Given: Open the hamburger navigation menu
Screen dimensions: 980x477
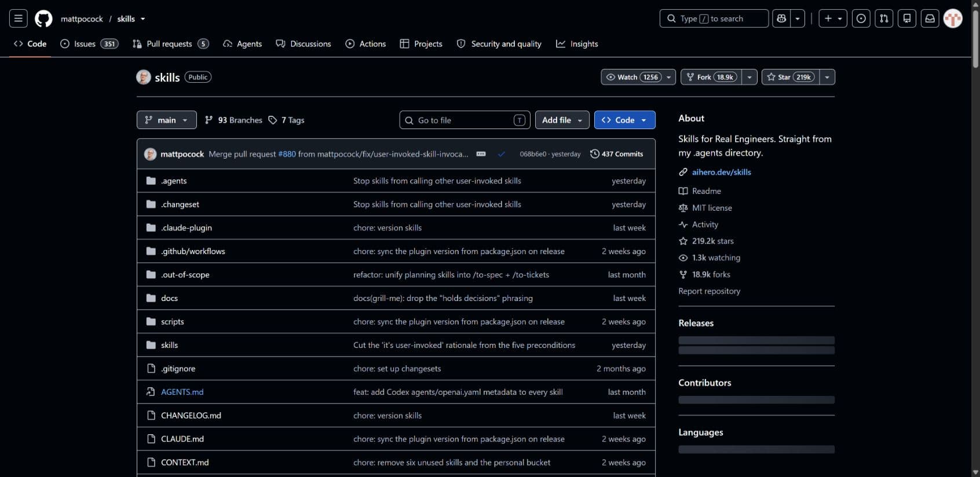Looking at the screenshot, I should tap(19, 19).
